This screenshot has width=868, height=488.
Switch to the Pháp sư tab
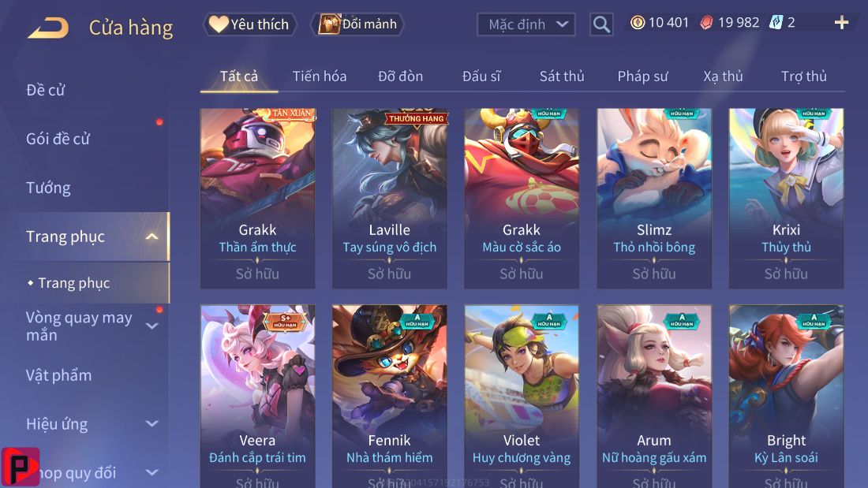tap(642, 76)
